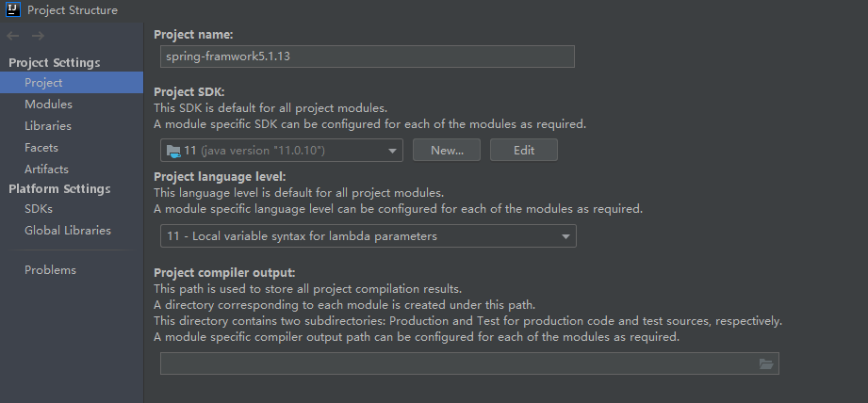This screenshot has height=403, width=868.
Task: Browse for compiler output folder icon
Action: click(x=766, y=363)
